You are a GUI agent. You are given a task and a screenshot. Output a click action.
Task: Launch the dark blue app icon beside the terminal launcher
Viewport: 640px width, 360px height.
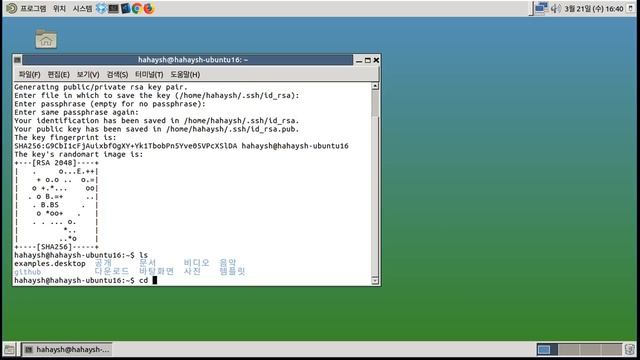[x=125, y=8]
